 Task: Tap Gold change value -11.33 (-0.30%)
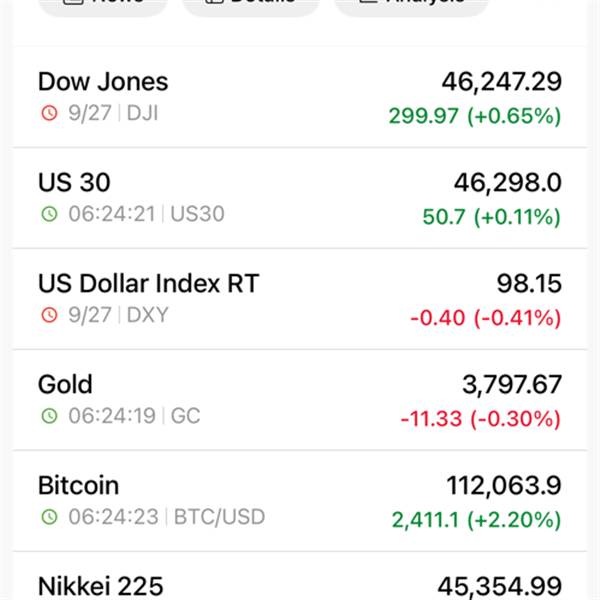point(480,419)
